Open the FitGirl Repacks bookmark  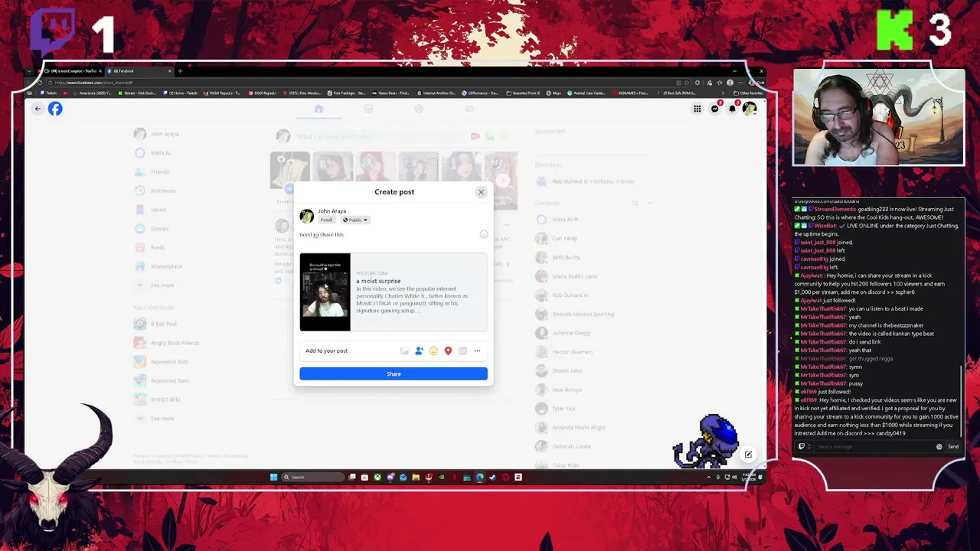coord(221,93)
